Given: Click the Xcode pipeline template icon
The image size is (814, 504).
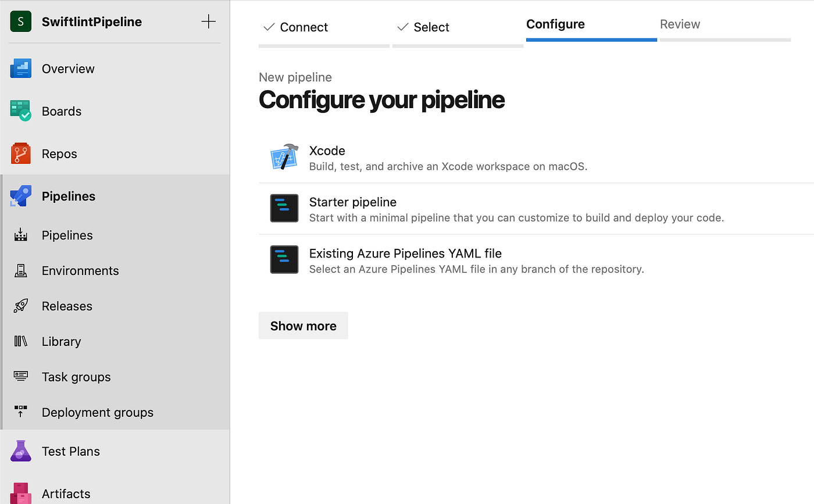Looking at the screenshot, I should click(284, 156).
